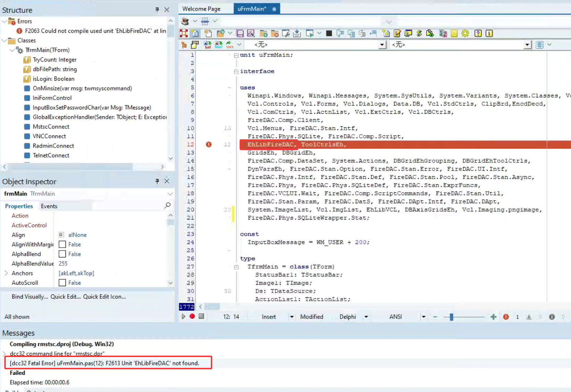Click the red macro record button
This screenshot has width=571, height=392.
(192, 316)
